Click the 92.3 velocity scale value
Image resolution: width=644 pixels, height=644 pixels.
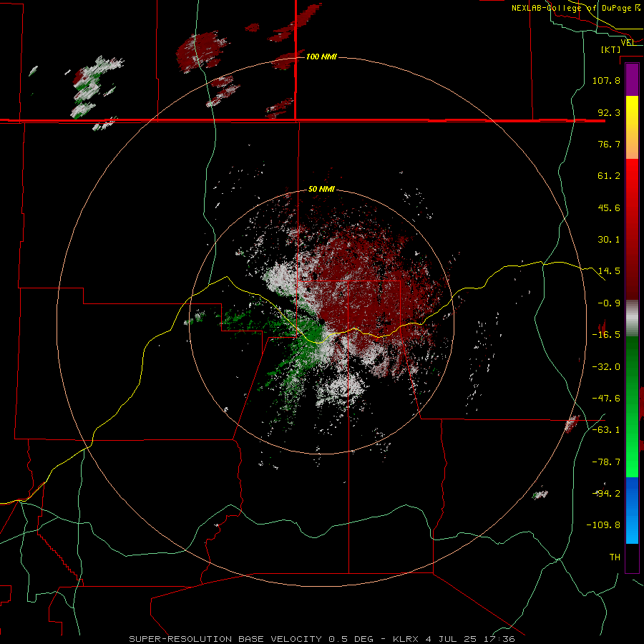coord(609,112)
